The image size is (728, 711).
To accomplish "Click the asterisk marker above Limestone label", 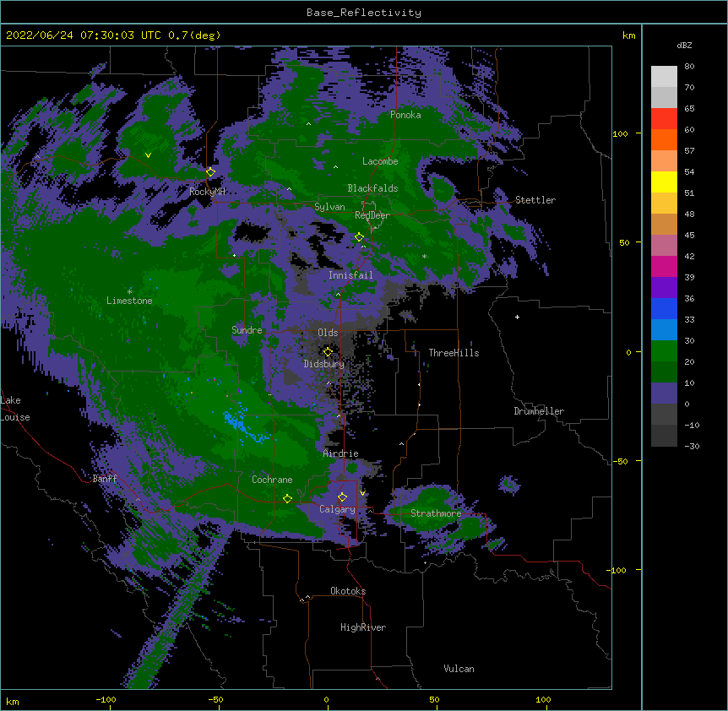I will click(129, 291).
